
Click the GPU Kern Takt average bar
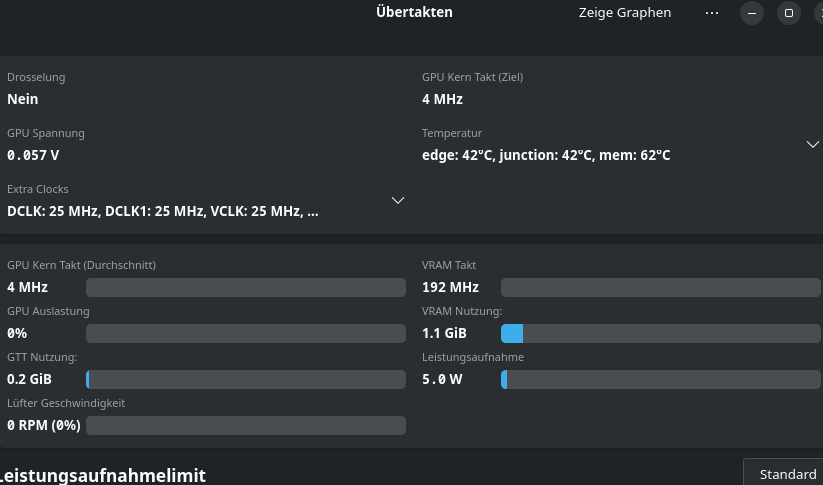point(246,288)
